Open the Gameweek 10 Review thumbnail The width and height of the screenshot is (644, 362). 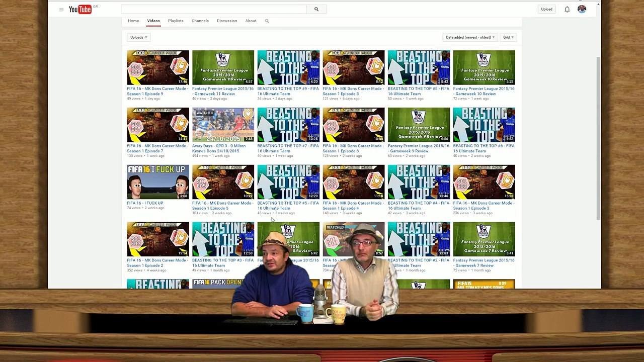484,67
